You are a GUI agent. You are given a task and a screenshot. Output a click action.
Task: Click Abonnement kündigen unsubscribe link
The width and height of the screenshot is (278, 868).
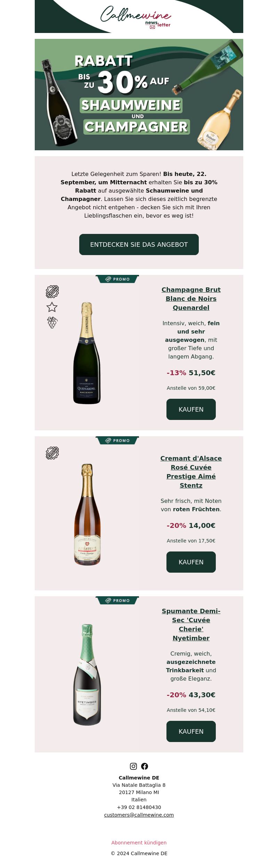click(139, 843)
